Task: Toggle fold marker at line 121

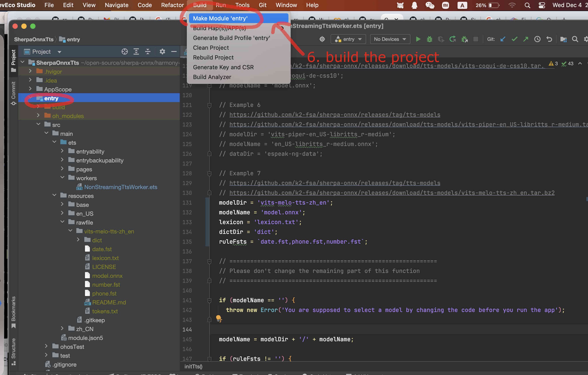Action: (x=209, y=105)
